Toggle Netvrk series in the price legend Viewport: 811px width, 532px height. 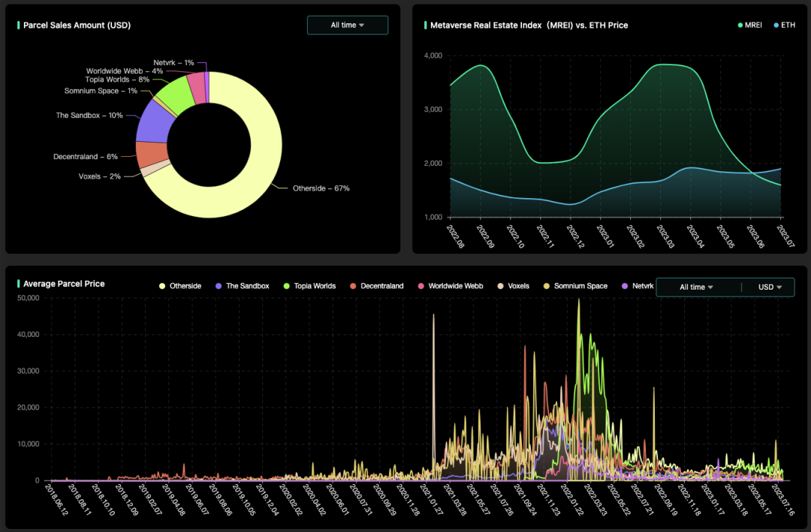(x=638, y=286)
